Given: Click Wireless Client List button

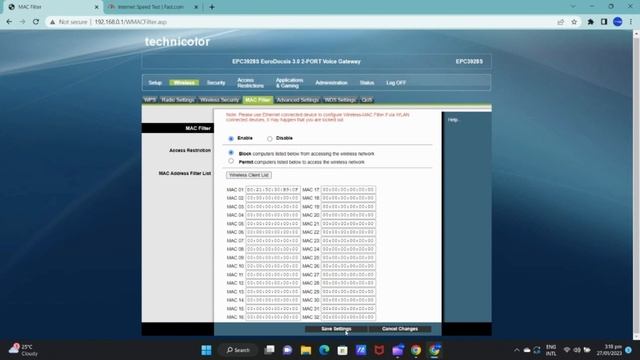Looking at the screenshot, I should pyautogui.click(x=249, y=175).
